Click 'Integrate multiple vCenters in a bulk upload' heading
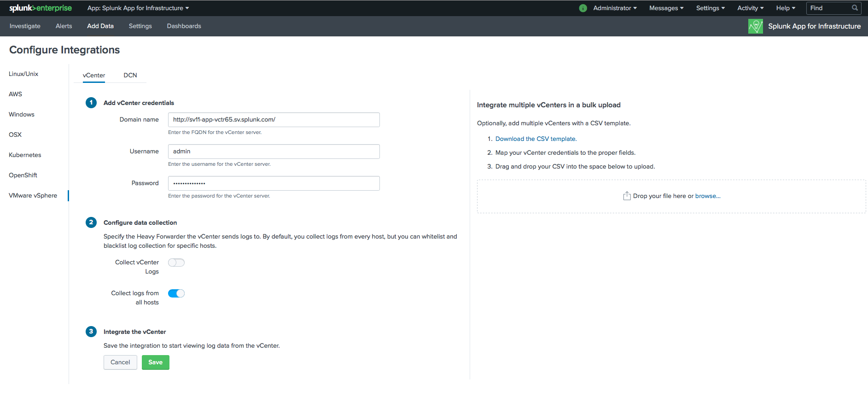The image size is (868, 397). pyautogui.click(x=549, y=105)
